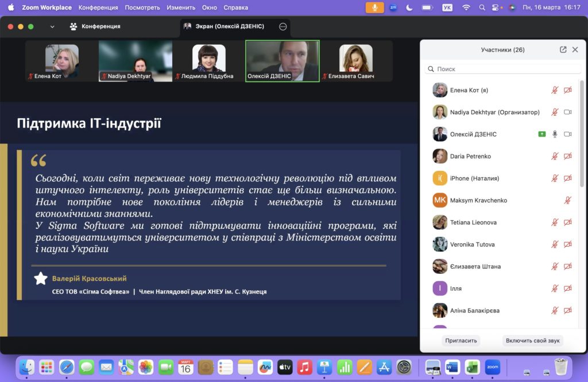This screenshot has width=588, height=382.
Task: Open the Конференция menu in menu bar
Action: [98, 7]
